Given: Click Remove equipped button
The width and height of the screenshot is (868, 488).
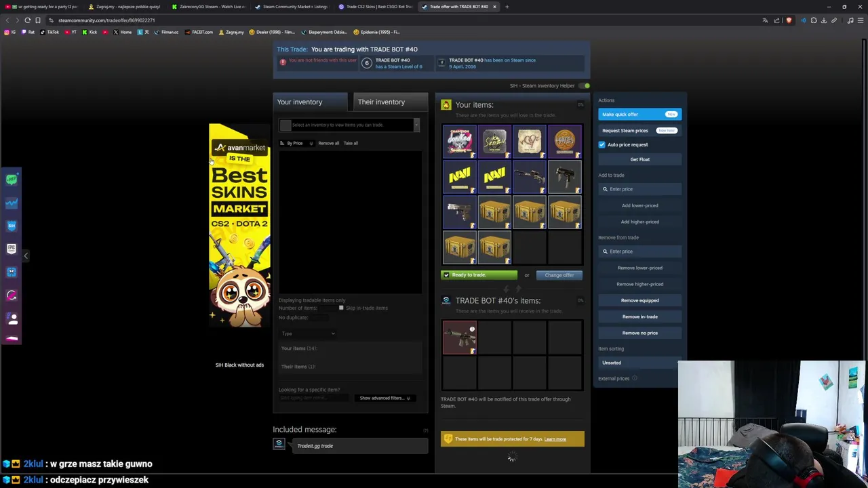Looking at the screenshot, I should (x=639, y=301).
